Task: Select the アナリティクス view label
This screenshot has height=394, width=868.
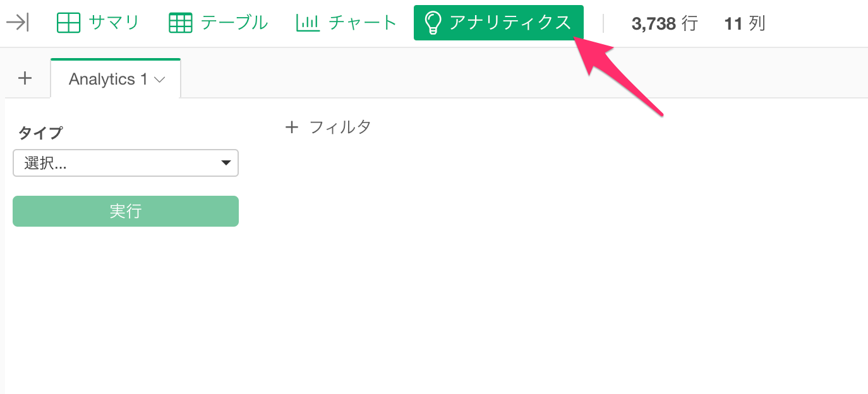Action: 510,23
